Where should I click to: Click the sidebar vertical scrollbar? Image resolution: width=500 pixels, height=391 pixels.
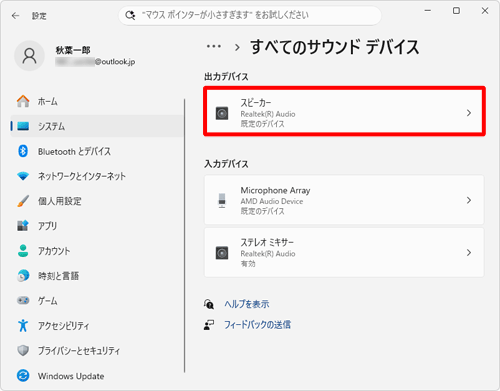pos(184,235)
